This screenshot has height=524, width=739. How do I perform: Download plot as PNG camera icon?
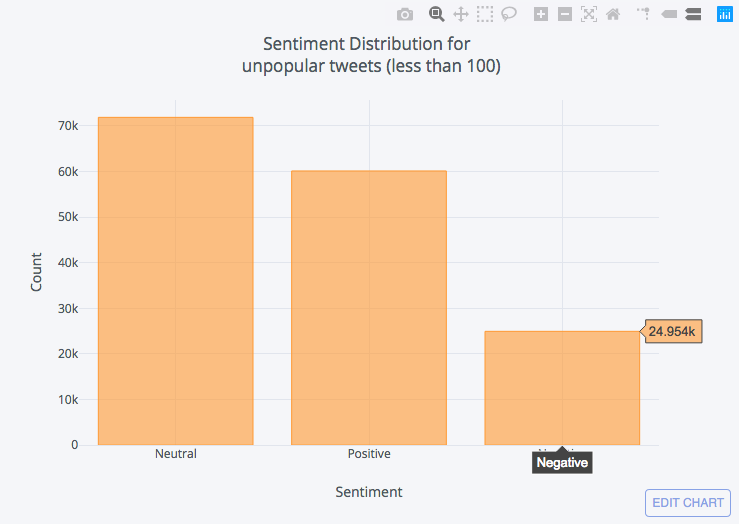[x=404, y=14]
